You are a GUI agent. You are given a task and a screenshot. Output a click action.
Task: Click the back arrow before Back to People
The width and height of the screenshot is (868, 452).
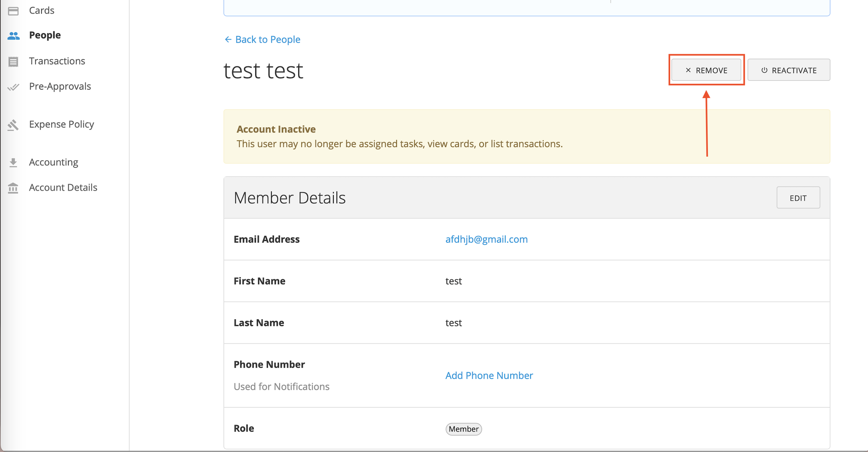[228, 40]
